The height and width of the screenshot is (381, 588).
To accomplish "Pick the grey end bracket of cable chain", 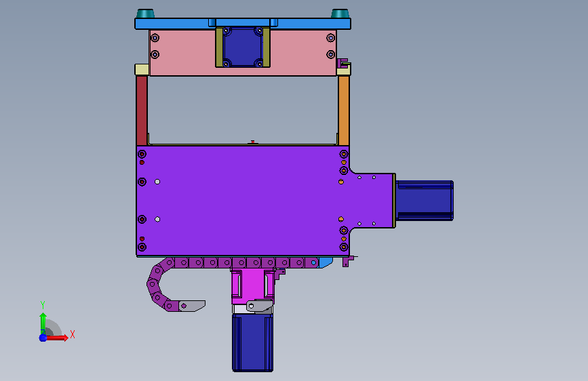I will tap(192, 306).
